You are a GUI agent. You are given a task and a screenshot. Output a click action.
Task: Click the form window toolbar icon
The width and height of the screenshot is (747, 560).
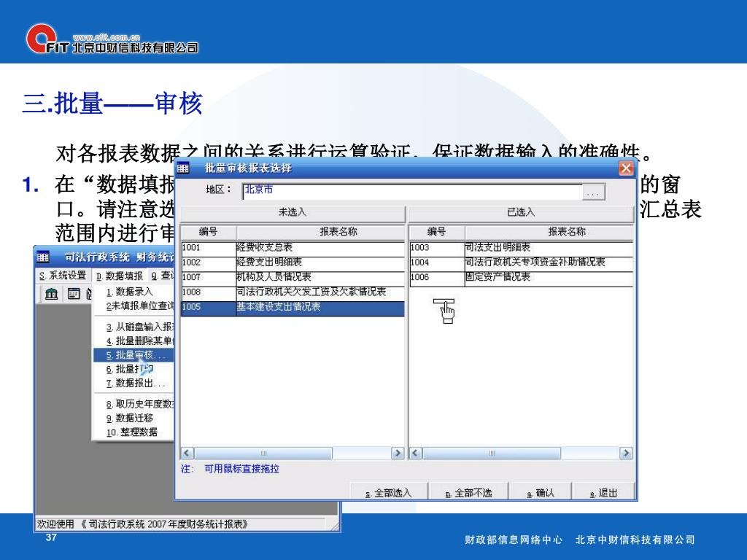(x=74, y=294)
